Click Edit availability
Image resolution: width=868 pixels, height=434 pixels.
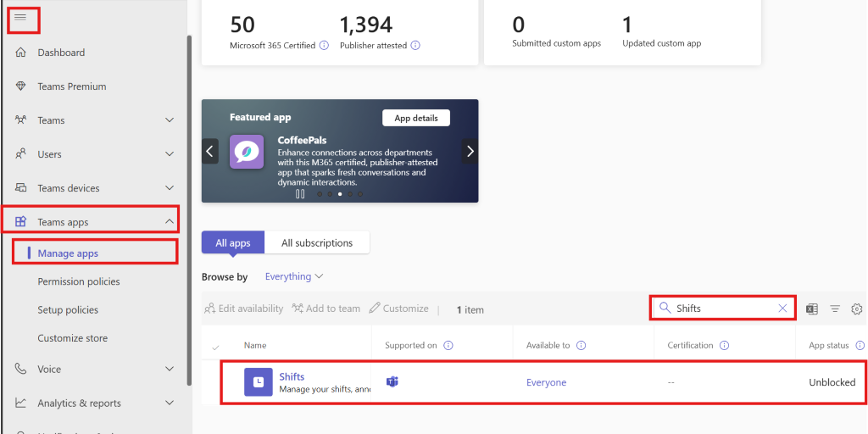[x=243, y=309]
